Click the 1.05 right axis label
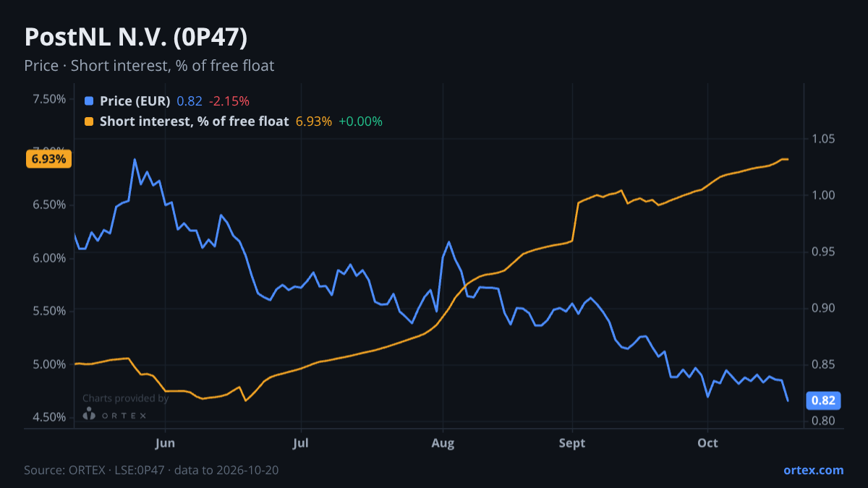The image size is (868, 488). pyautogui.click(x=824, y=139)
